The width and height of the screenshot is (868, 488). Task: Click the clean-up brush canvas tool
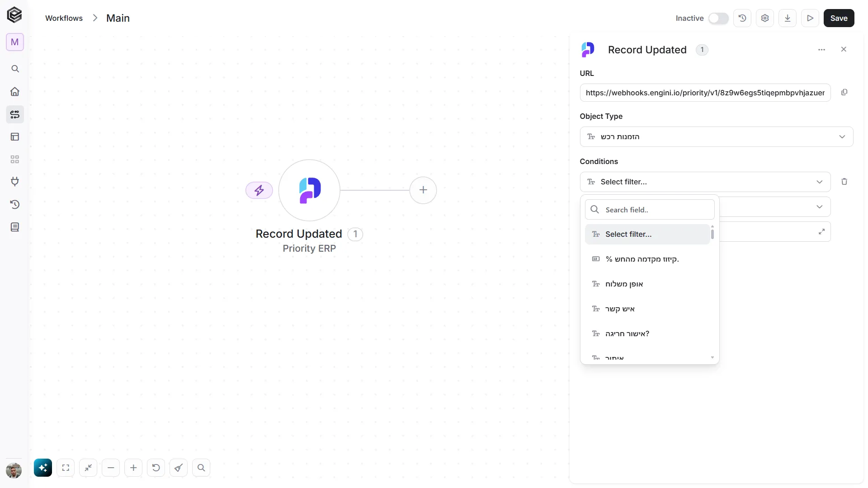pyautogui.click(x=179, y=468)
